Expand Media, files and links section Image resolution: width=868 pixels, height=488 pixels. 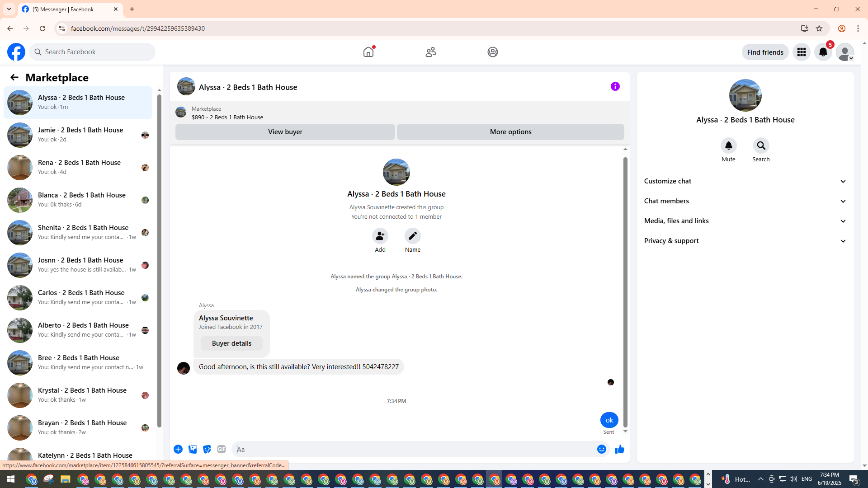pos(745,221)
